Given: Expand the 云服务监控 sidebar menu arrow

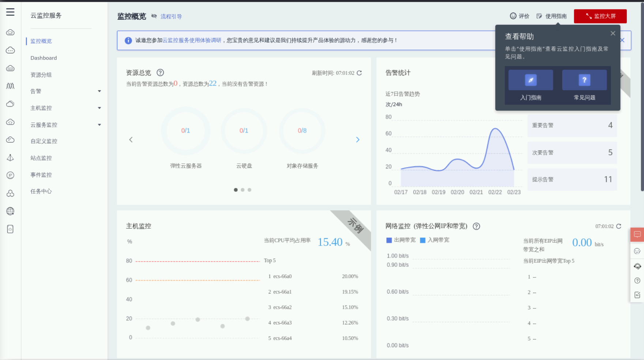Looking at the screenshot, I should pyautogui.click(x=99, y=125).
